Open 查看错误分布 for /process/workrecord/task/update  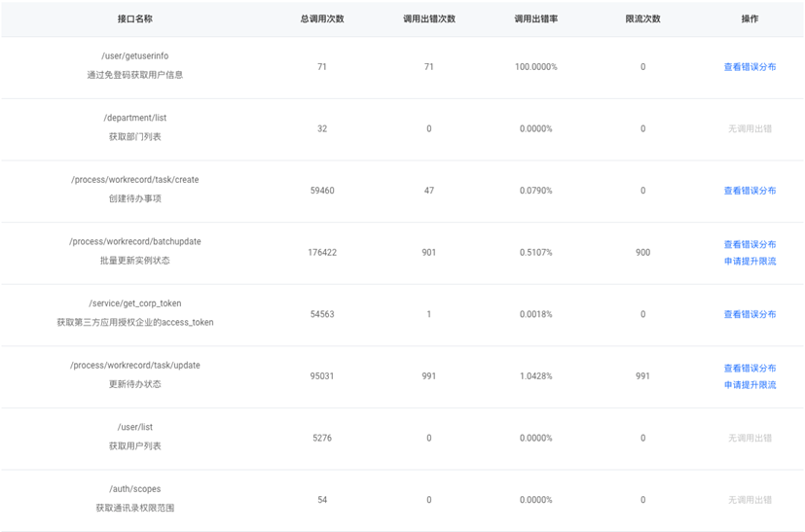[750, 368]
